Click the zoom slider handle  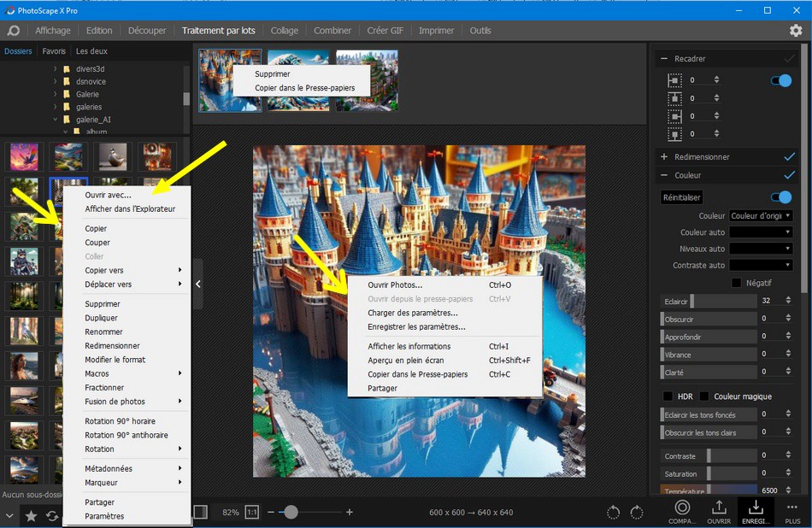(291, 512)
